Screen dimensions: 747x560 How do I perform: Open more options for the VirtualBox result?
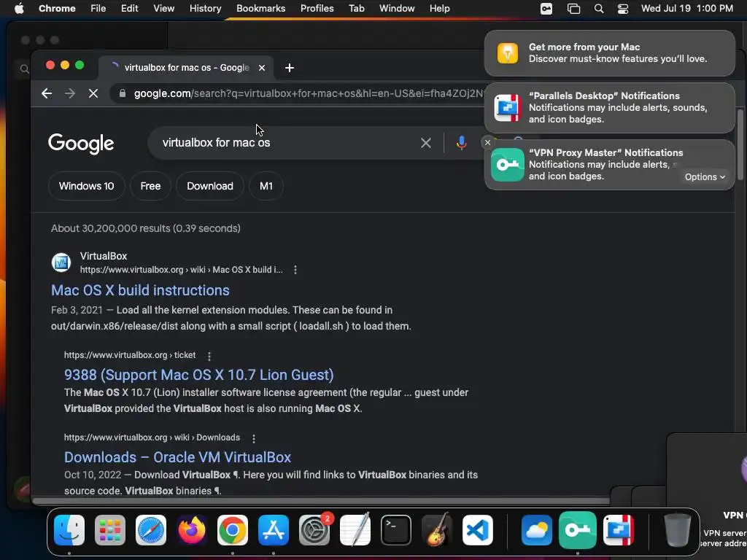295,270
